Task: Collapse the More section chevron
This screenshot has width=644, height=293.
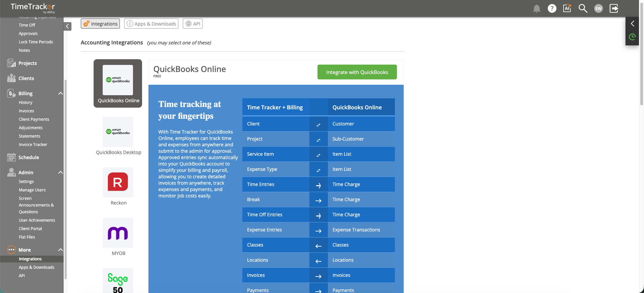Action: (x=61, y=250)
